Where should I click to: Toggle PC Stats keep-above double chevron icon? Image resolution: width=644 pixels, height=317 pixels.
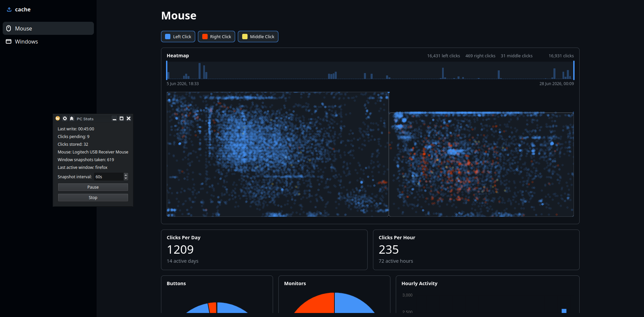[x=72, y=118]
